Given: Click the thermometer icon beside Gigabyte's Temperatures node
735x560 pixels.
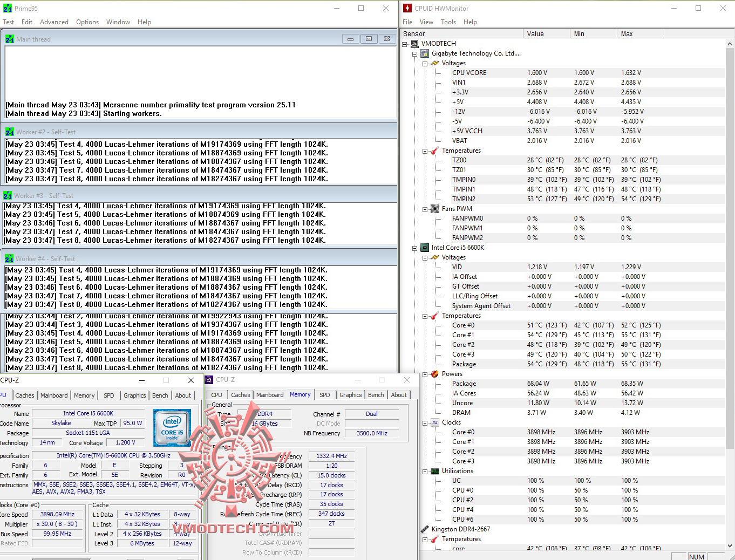Looking at the screenshot, I should 435,151.
